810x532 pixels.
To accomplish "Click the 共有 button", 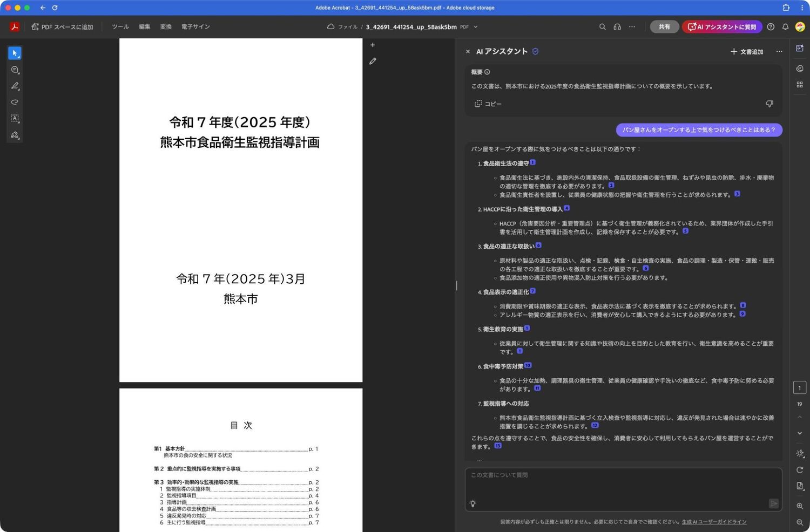I will (x=664, y=26).
